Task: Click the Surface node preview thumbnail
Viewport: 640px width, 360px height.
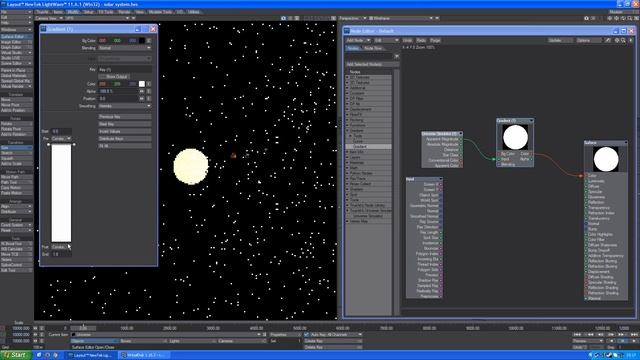Action: (606, 159)
